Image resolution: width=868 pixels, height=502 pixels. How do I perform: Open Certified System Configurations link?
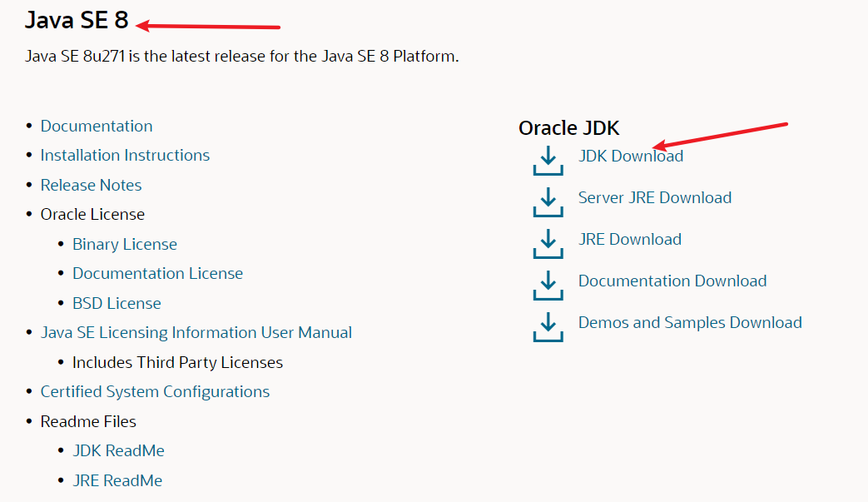155,392
